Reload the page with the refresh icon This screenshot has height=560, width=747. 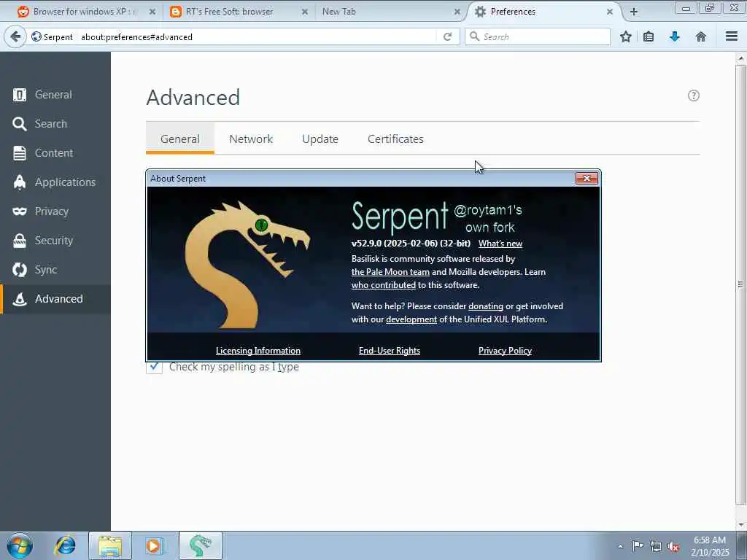(447, 36)
